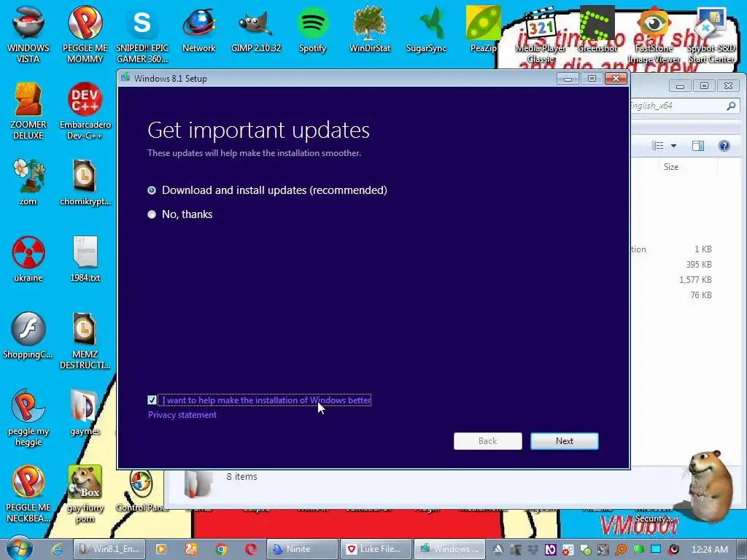Launch Spotify from the desktop
This screenshot has width=747, height=560.
click(x=312, y=29)
